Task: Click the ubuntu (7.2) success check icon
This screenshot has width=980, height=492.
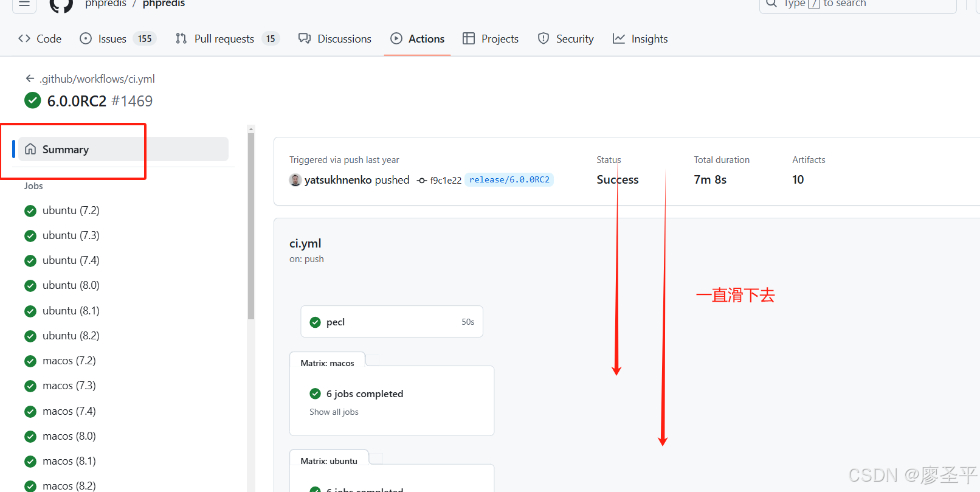Action: (30, 211)
